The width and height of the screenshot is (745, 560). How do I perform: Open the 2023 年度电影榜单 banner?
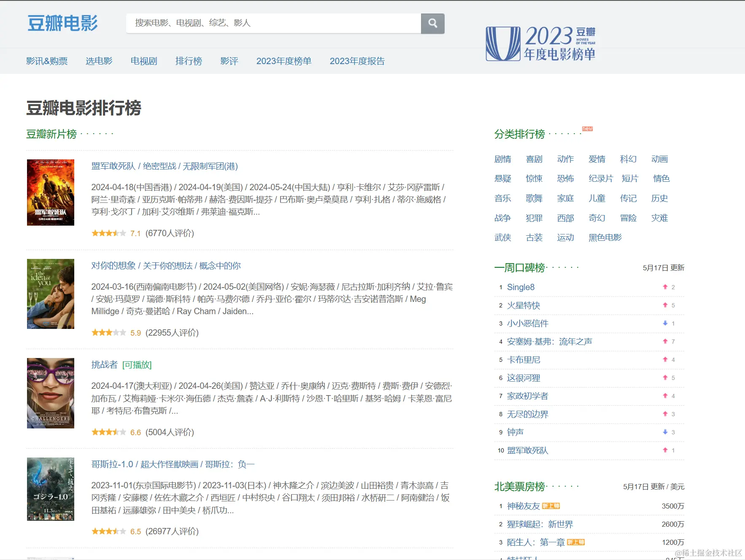[x=541, y=43]
